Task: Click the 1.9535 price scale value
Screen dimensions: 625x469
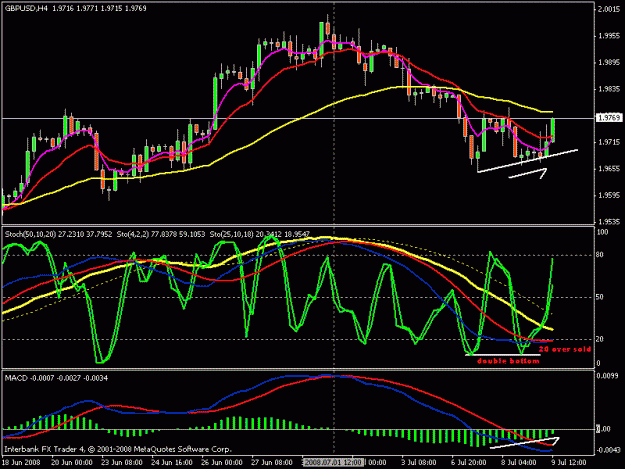Action: tap(609, 221)
